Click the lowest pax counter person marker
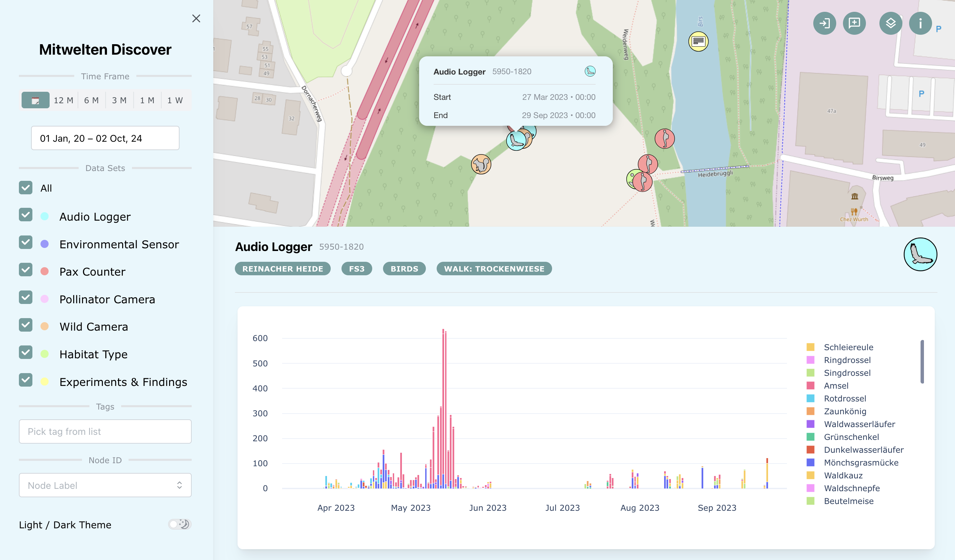Viewport: 955px width, 560px height. 643,181
